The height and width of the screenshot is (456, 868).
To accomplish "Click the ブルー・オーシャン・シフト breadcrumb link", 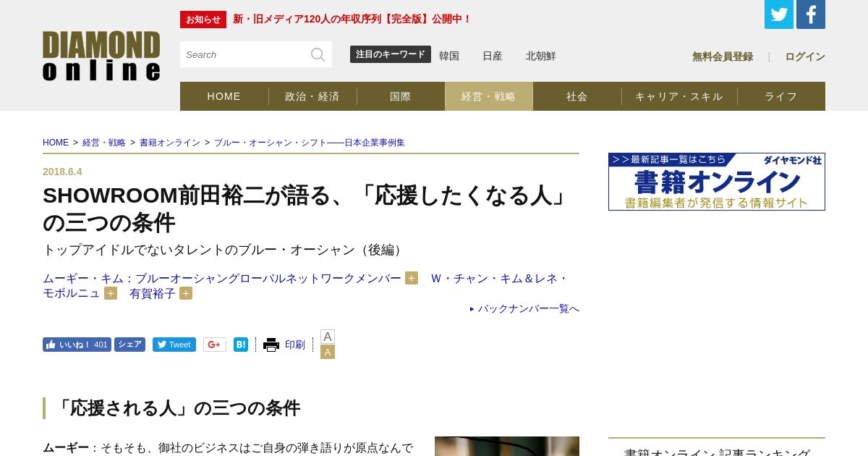I will coord(310,143).
